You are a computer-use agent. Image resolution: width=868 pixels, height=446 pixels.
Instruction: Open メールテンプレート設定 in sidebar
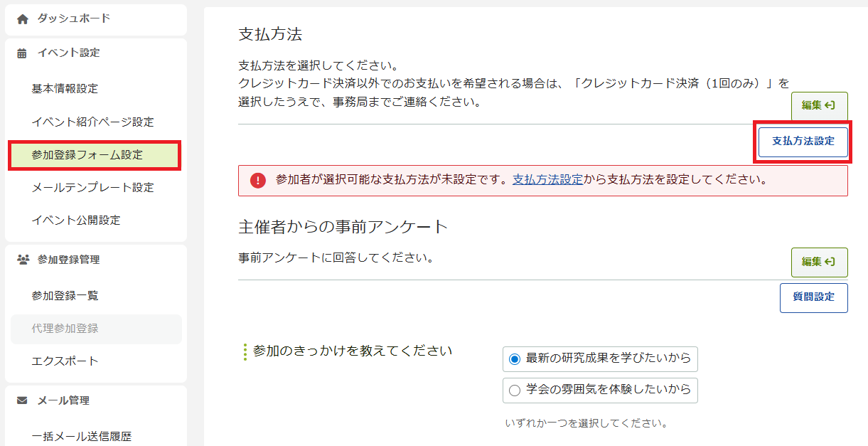coord(92,187)
